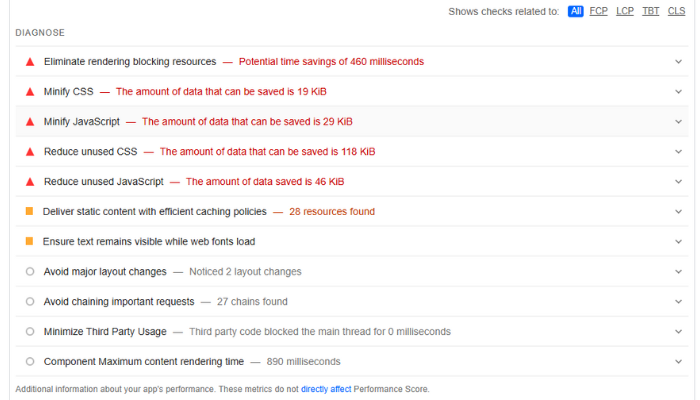The height and width of the screenshot is (400, 700).
Task: Show only CLS related checks
Action: (x=677, y=12)
